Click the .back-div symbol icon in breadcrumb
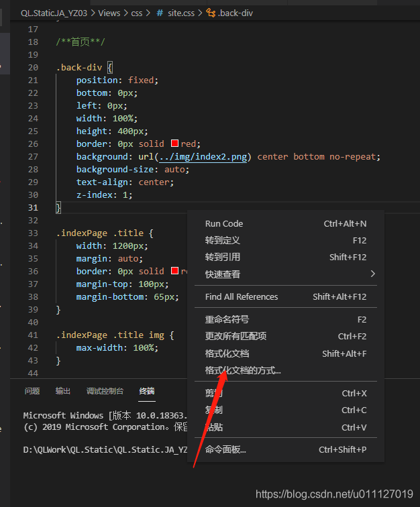Screen dimensions: 420x507 pos(210,13)
